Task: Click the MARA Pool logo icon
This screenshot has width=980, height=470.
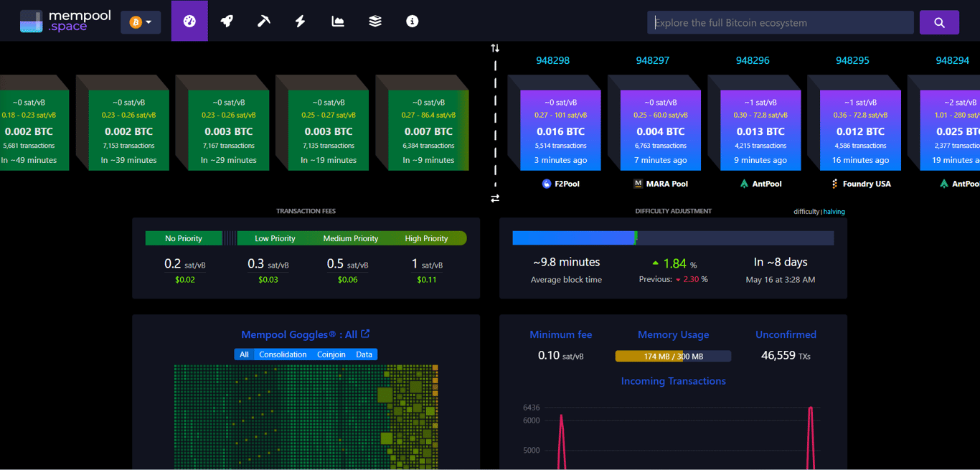Action: coord(639,184)
